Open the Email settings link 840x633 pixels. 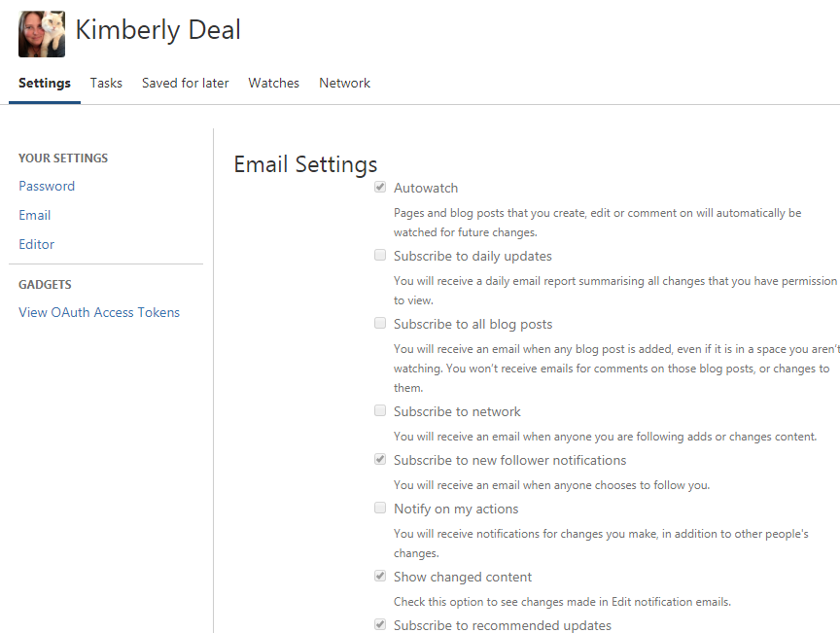tap(35, 215)
